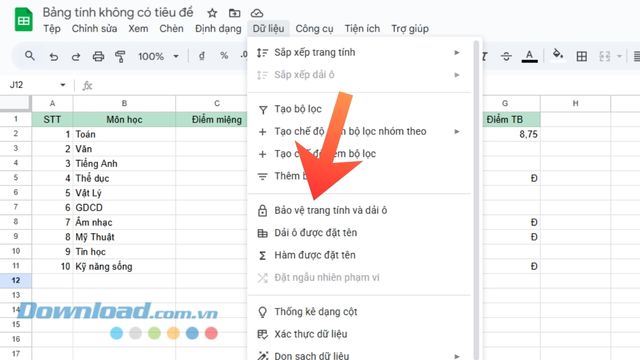Viewport: 640px width, 360px height.
Task: Click the data validation icon
Action: click(262, 334)
